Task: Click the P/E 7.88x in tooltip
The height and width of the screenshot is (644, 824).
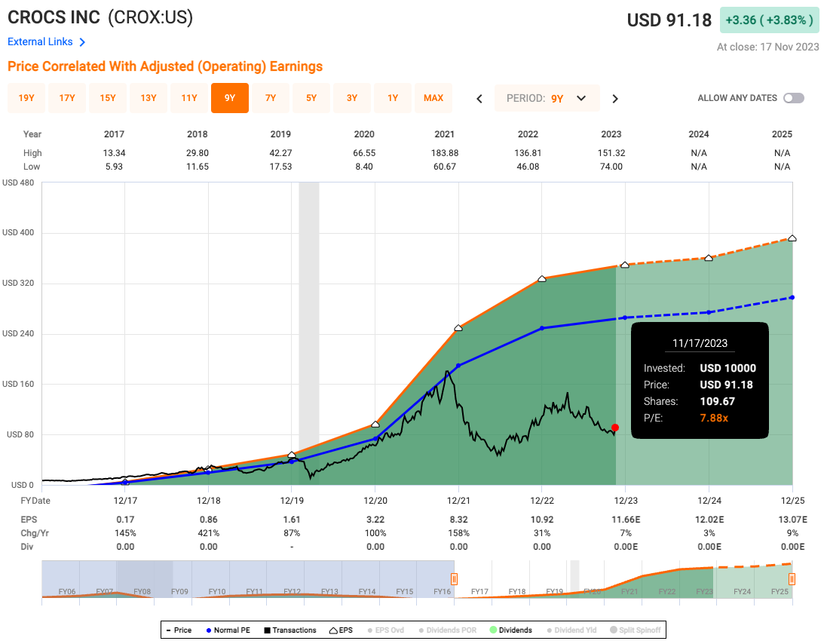Action: coord(714,418)
